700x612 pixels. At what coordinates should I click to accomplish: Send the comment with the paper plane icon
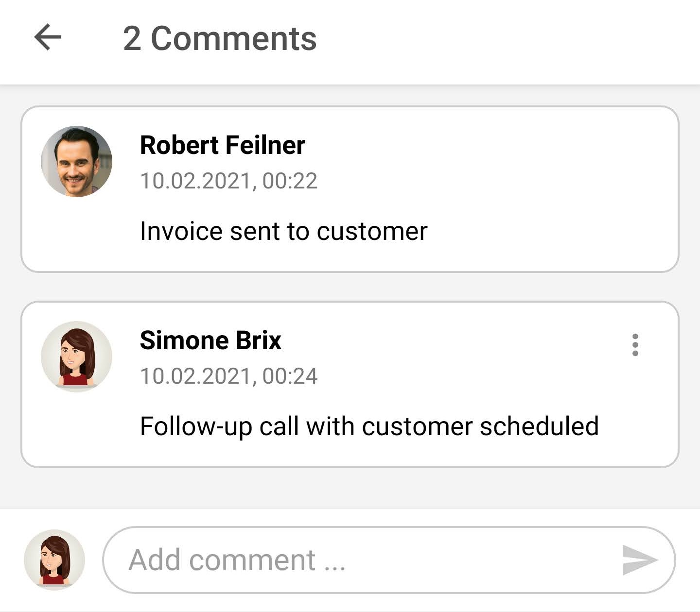click(640, 560)
